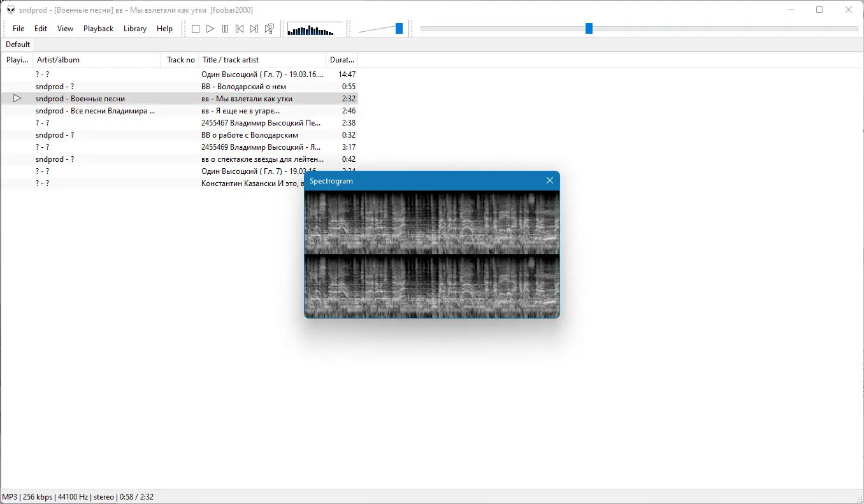The height and width of the screenshot is (504, 864).
Task: Click the Random playback toolbar icon
Action: (270, 29)
